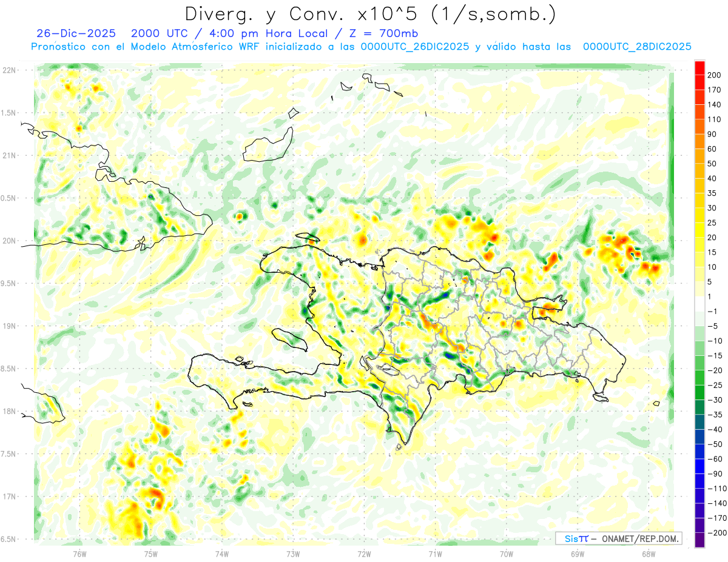Click the "20N" latitude label
728x562 pixels.
click(9, 241)
